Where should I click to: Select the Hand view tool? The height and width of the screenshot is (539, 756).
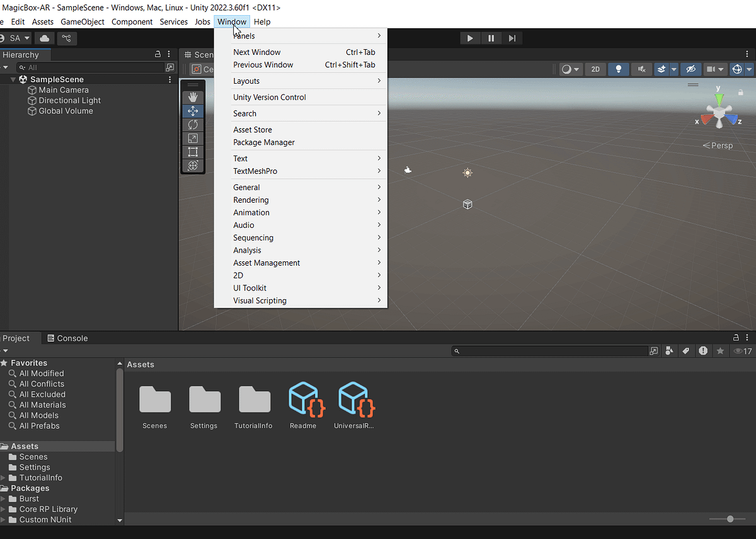[x=193, y=96]
